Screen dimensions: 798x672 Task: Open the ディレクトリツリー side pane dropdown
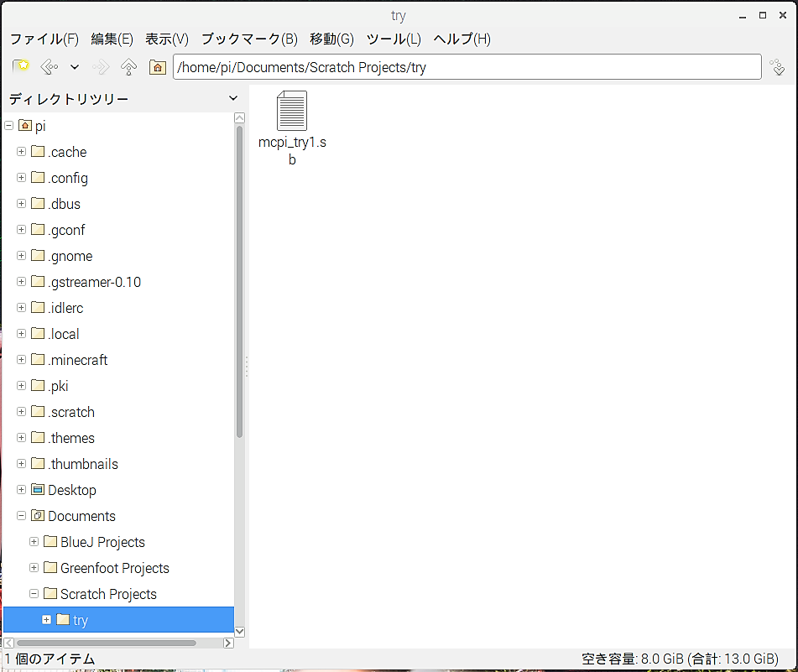pyautogui.click(x=233, y=98)
